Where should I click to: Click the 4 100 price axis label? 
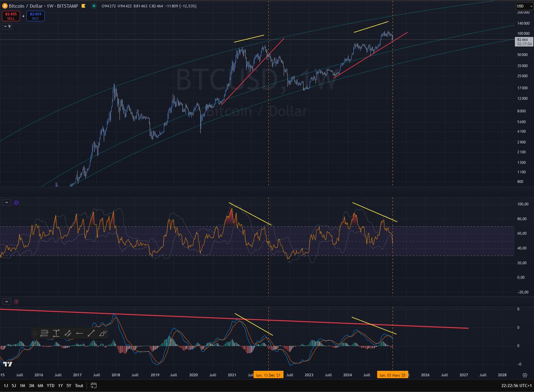tap(522, 132)
